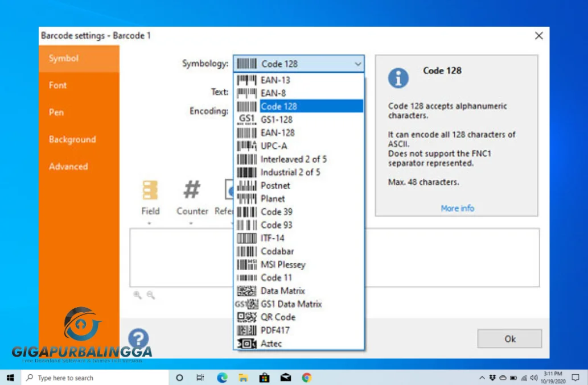Select EAN-13 from the symbology list
Screen dimensions: 588x385
(298, 80)
